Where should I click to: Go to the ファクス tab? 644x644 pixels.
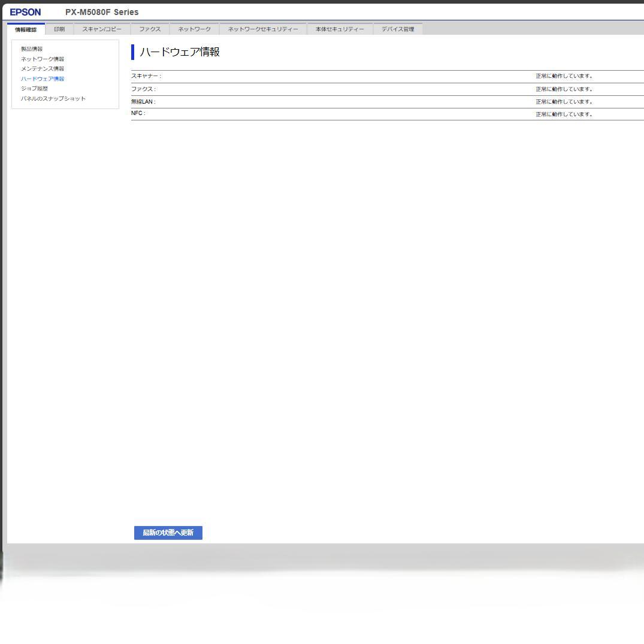(150, 29)
